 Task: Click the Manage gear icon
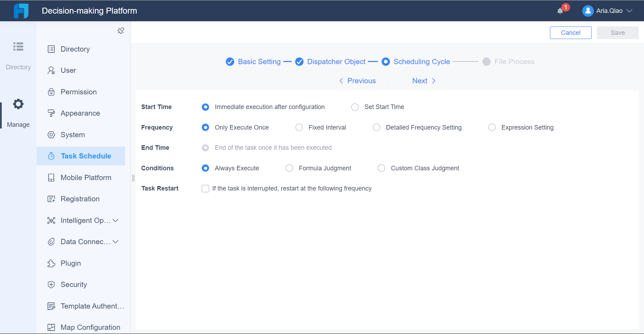(18, 104)
